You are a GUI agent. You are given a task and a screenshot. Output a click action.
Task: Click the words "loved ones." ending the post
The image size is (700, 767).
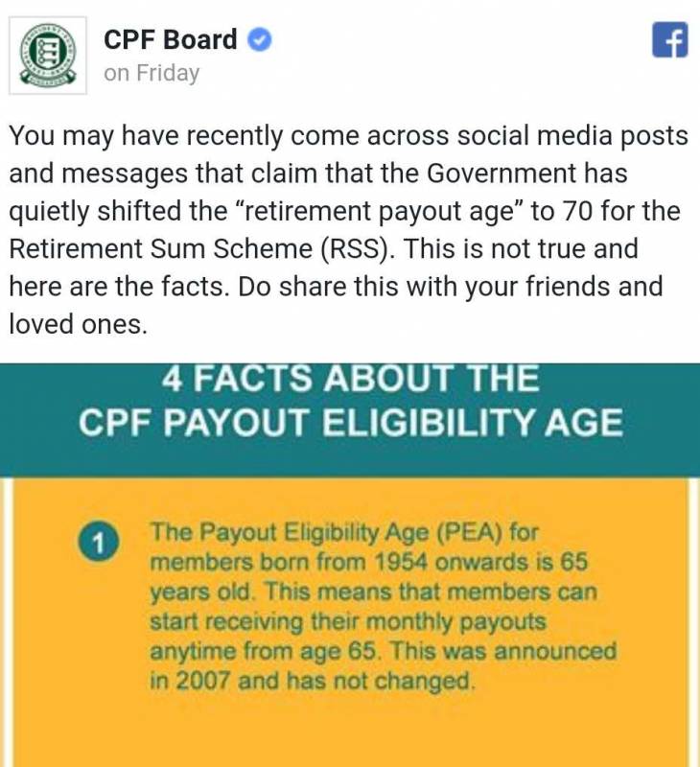79,324
